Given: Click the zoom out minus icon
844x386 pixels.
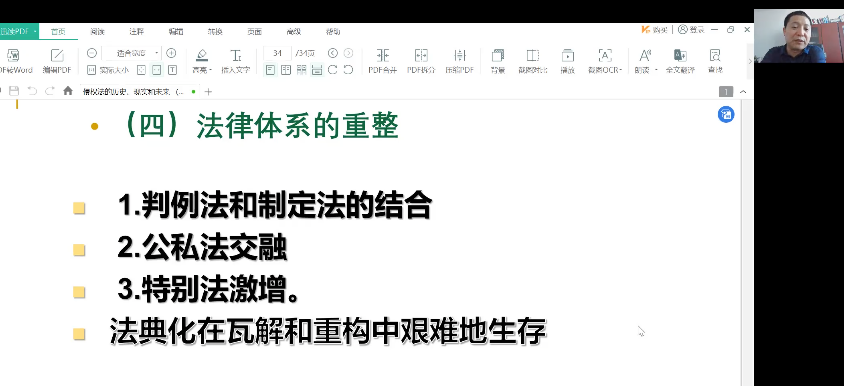Looking at the screenshot, I should tap(92, 53).
